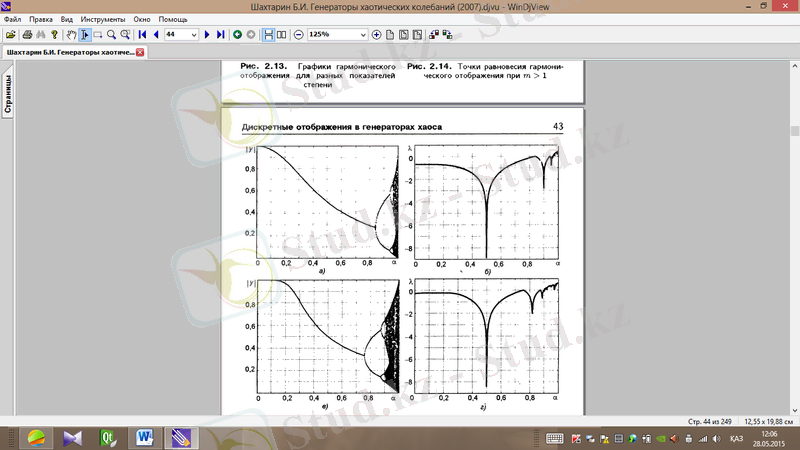800x450 pixels.
Task: Click the Print document icon
Action: (26, 34)
